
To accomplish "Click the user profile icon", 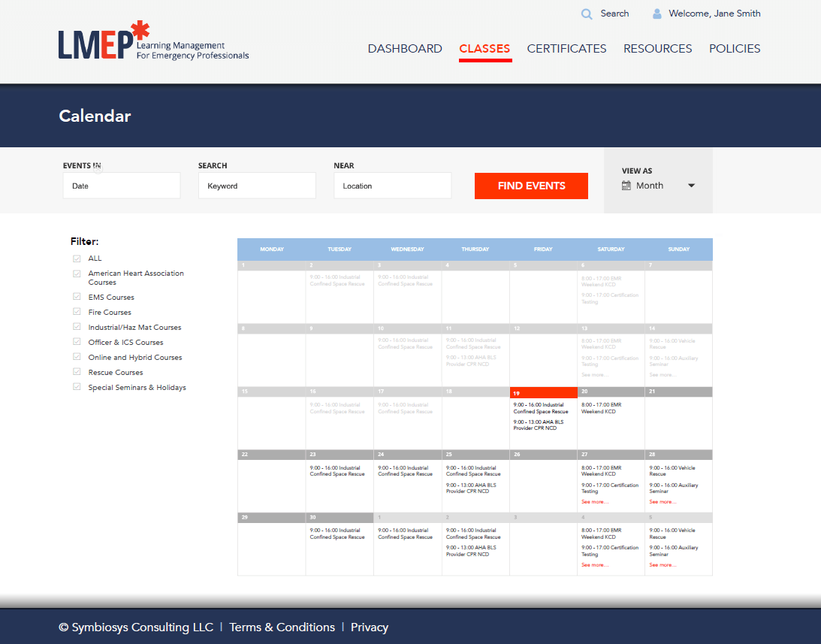I will coord(656,14).
